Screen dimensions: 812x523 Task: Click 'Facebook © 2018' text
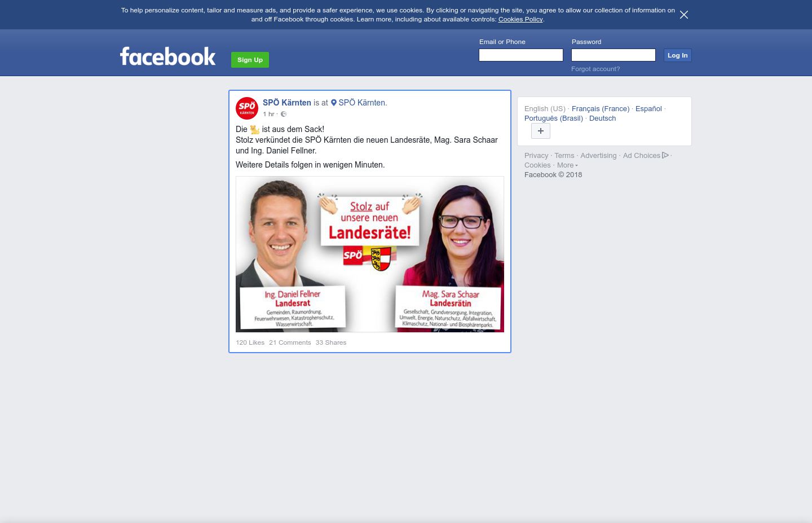pyautogui.click(x=553, y=175)
